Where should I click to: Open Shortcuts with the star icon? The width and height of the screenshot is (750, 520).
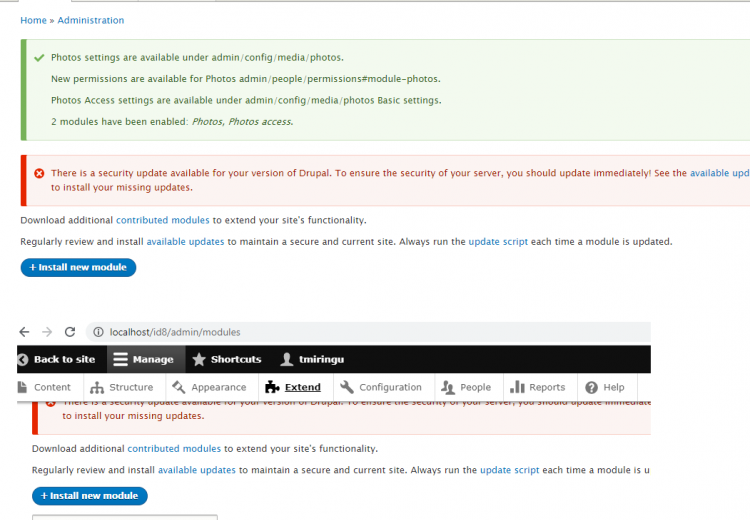click(226, 359)
